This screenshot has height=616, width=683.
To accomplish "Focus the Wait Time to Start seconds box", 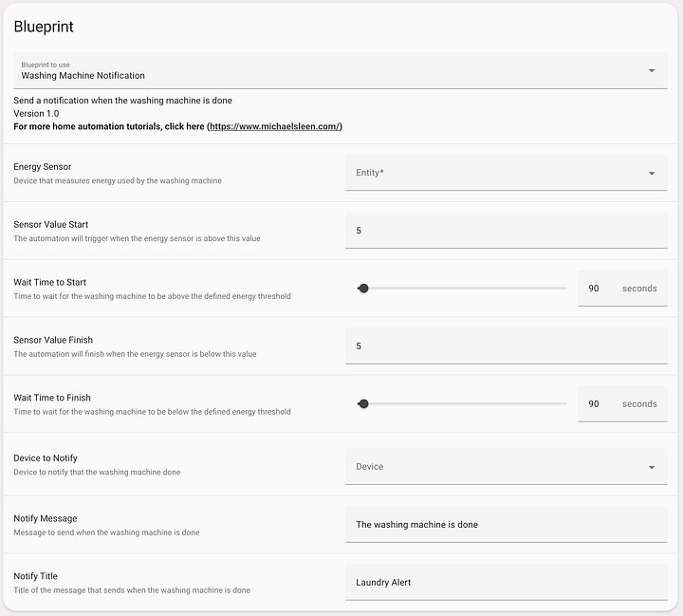I will 622,289.
